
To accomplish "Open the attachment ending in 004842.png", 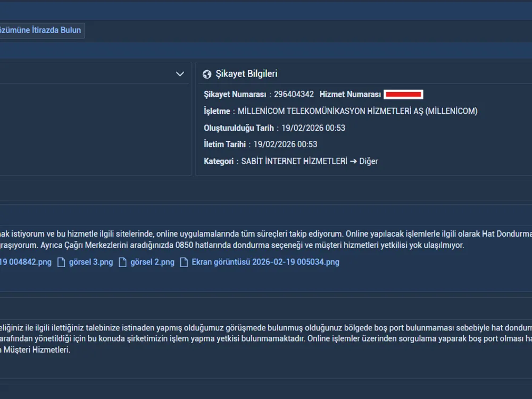I will (x=25, y=262).
